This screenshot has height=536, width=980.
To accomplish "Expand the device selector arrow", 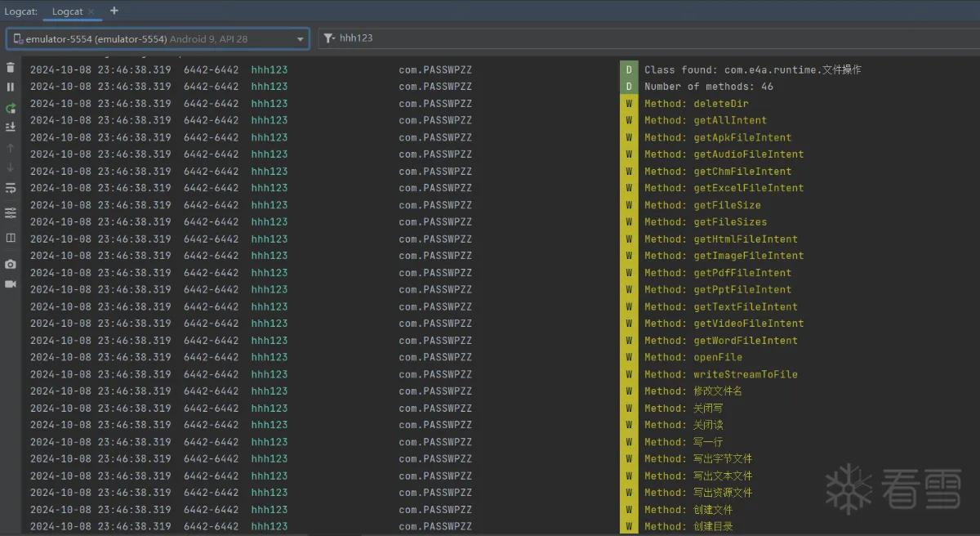I will [300, 39].
